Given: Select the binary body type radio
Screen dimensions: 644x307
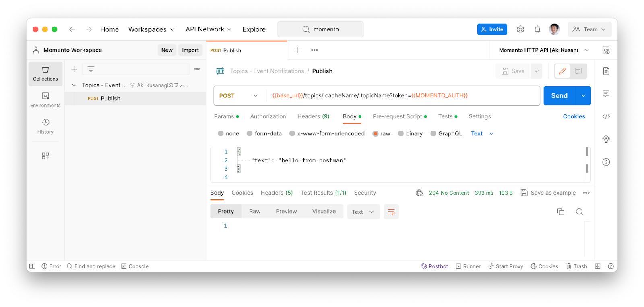Looking at the screenshot, I should pyautogui.click(x=401, y=133).
